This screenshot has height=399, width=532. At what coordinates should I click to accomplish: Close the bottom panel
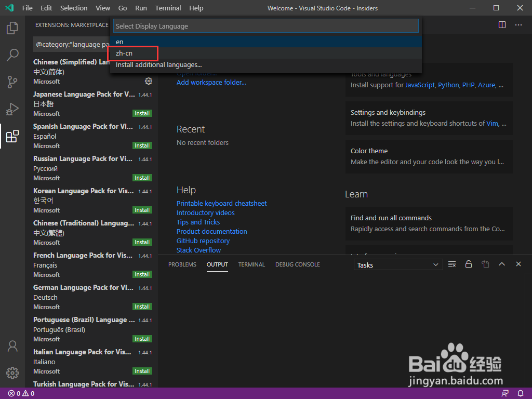[518, 264]
